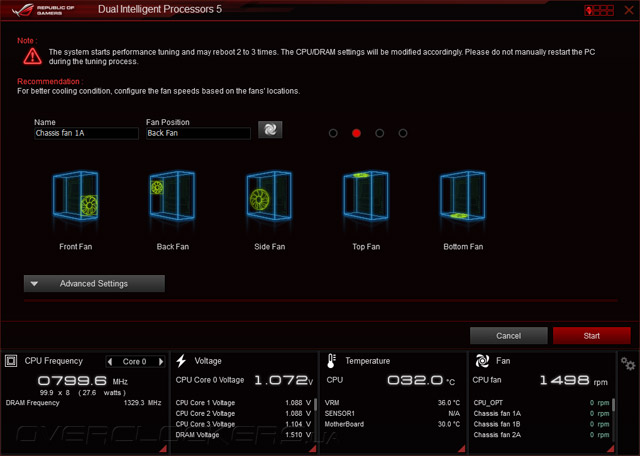
Task: Click the Side Fan label
Action: click(269, 247)
